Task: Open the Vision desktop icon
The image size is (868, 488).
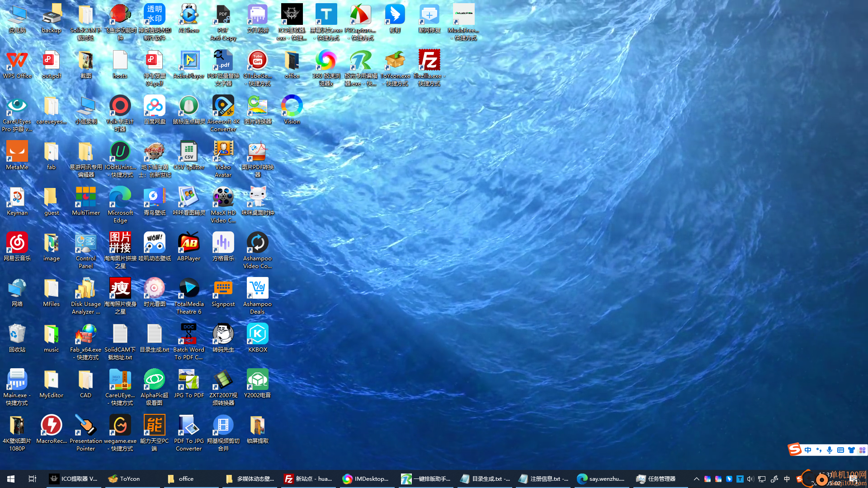Action: coord(292,110)
